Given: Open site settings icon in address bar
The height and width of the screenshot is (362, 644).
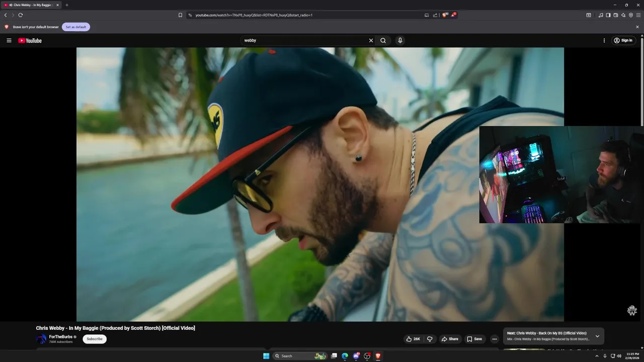Looking at the screenshot, I should [190, 15].
